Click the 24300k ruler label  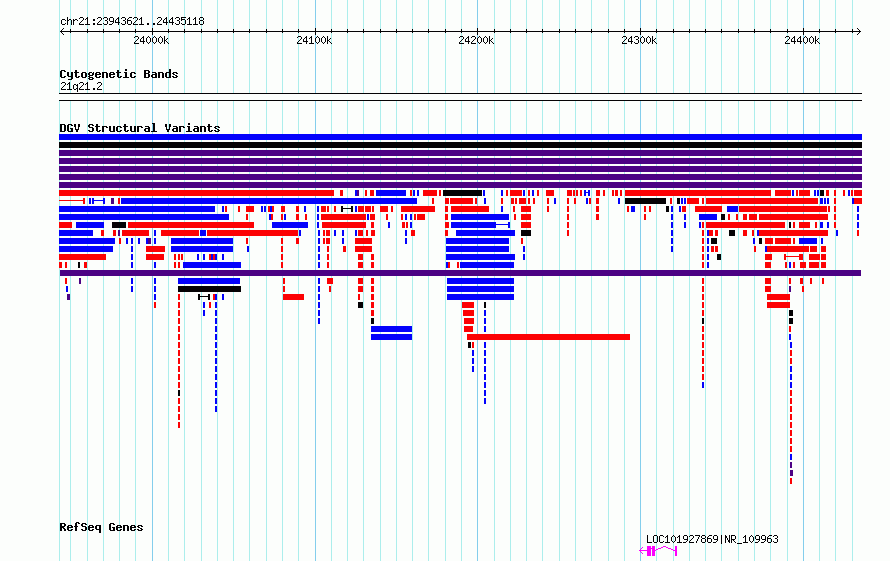tap(639, 40)
